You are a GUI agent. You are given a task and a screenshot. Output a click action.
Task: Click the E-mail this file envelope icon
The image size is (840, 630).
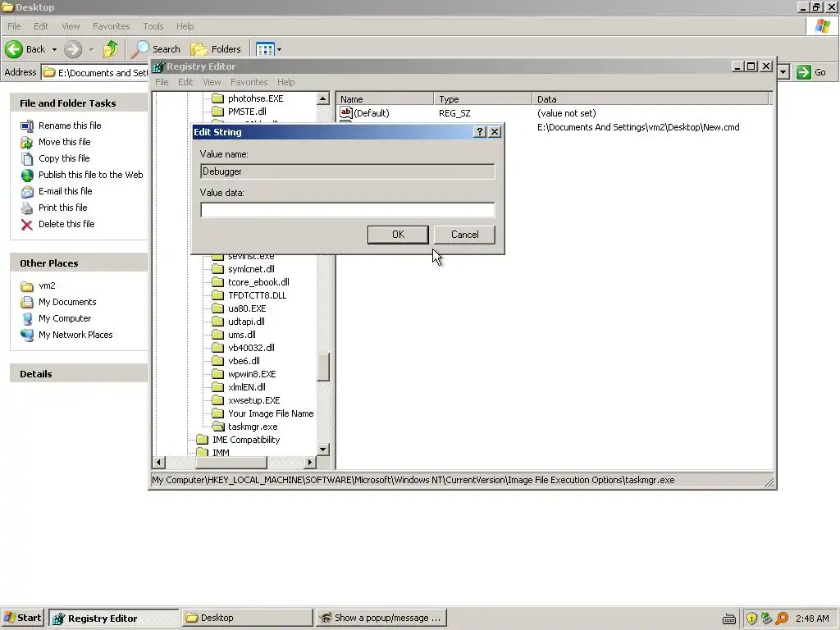[x=27, y=192]
